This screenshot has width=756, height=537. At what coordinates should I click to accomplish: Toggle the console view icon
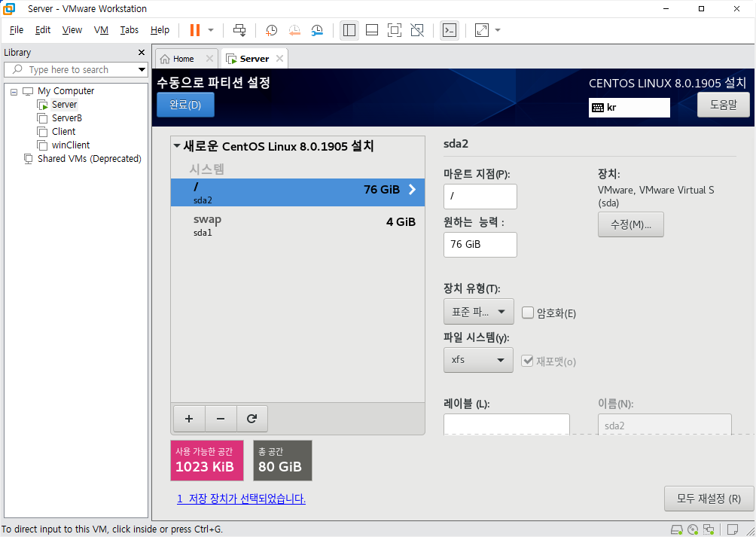click(450, 30)
